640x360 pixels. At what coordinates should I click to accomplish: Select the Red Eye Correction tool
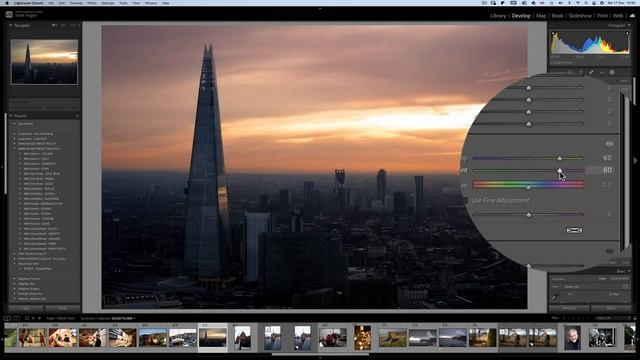coord(602,72)
